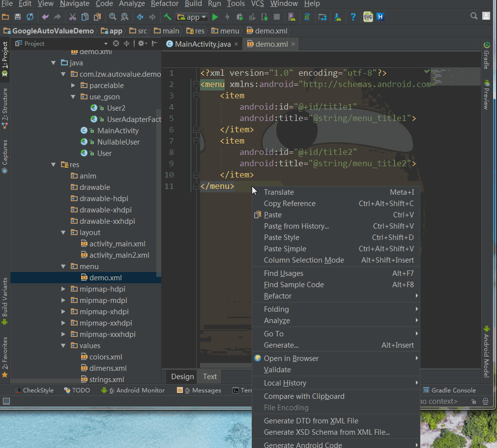Click the Cut scissors toolbar icon
Screen dimensions: 497x448
[x=72, y=17]
